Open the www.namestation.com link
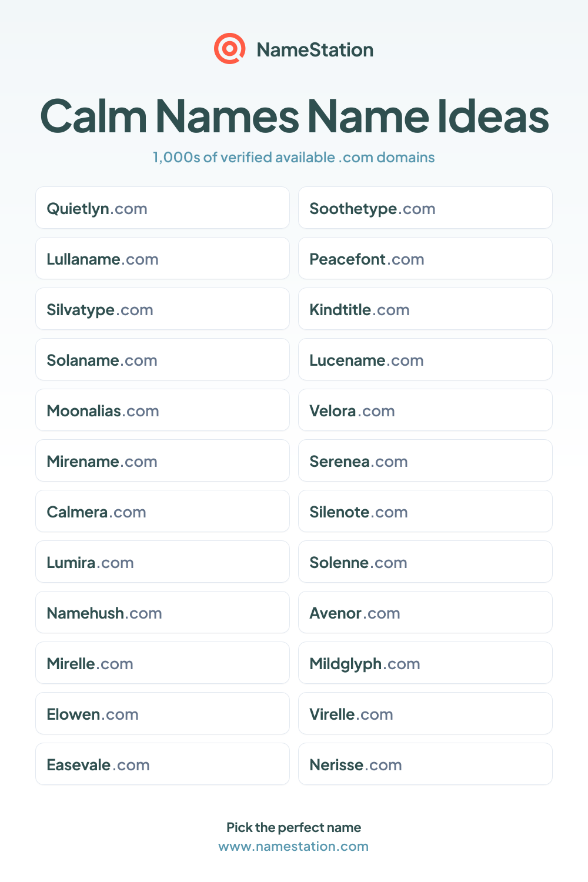 tap(293, 846)
